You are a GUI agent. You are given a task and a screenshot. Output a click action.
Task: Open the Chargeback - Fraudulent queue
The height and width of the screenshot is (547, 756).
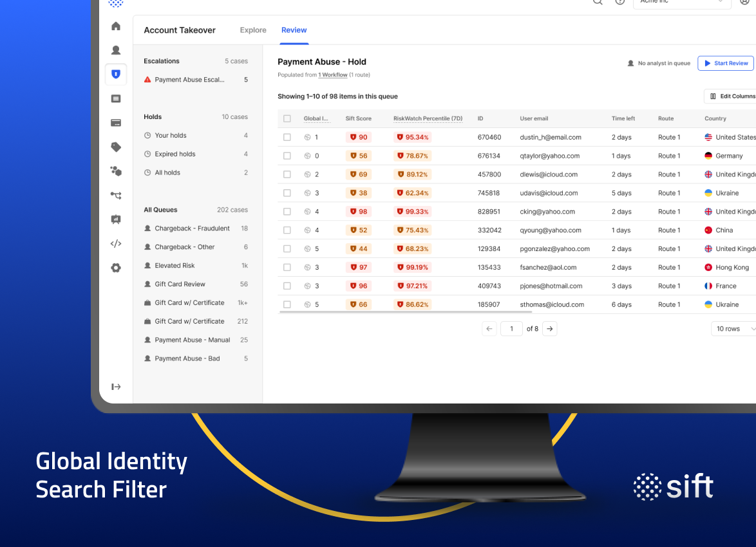[x=196, y=228]
